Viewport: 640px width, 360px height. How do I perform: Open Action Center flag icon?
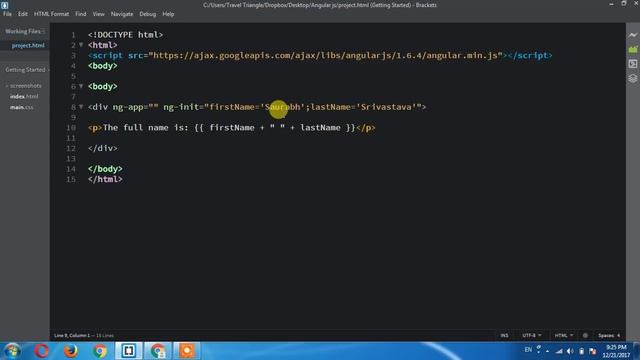click(x=593, y=351)
